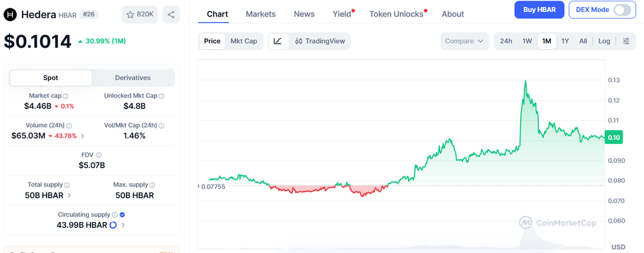Screen dimensions: 644x253
Task: Click the blue verified badge icon
Action: [123, 215]
